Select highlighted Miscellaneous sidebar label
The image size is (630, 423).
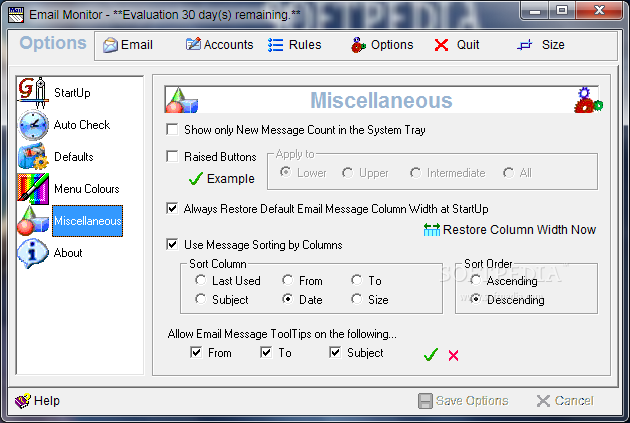point(88,221)
